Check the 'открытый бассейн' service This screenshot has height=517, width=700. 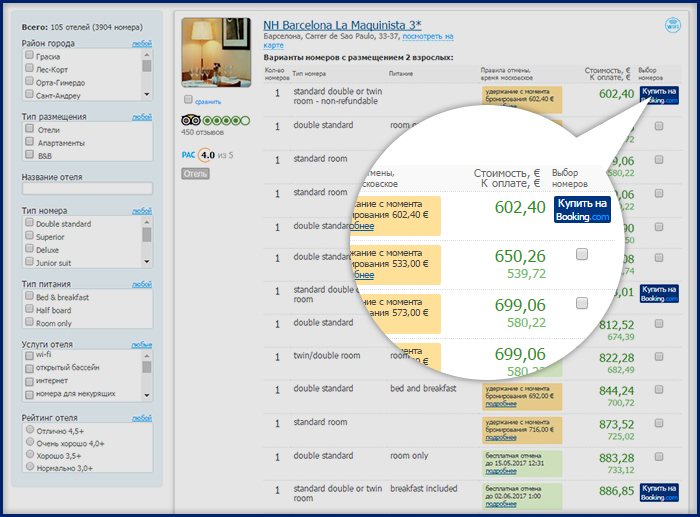pyautogui.click(x=29, y=369)
